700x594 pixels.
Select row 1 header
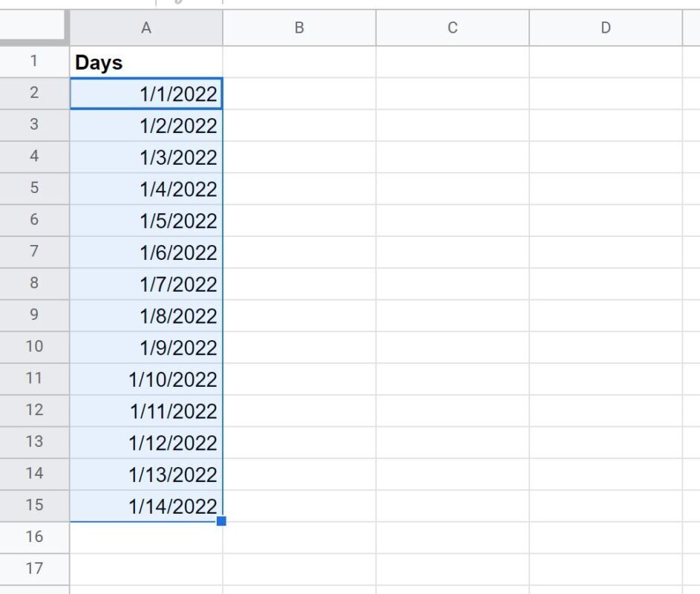(34, 62)
